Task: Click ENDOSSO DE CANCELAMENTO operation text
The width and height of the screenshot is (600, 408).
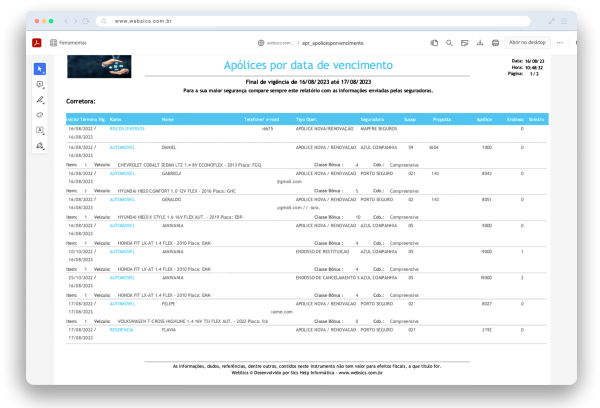Action: 327,277
